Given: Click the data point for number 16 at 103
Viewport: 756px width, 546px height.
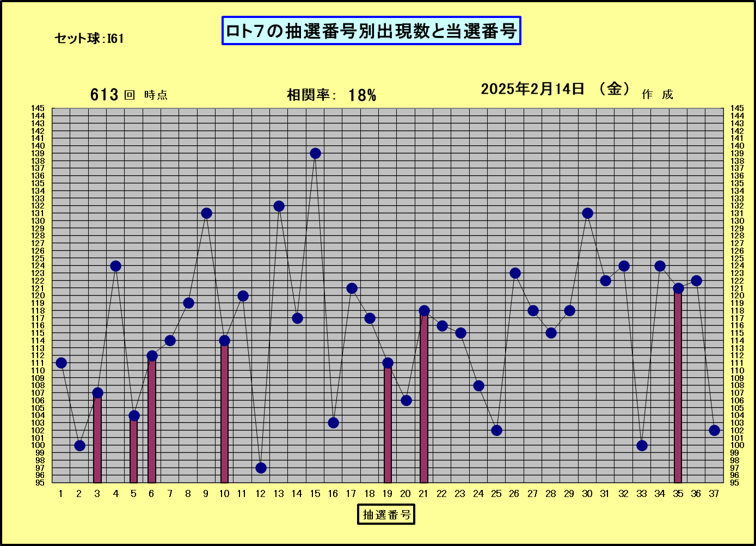Looking at the screenshot, I should [x=333, y=423].
